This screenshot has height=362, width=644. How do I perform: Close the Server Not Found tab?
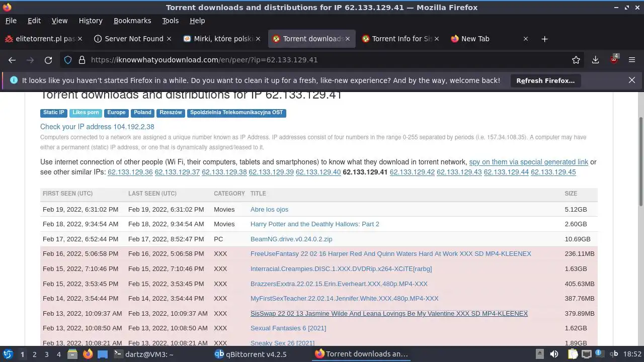point(169,39)
